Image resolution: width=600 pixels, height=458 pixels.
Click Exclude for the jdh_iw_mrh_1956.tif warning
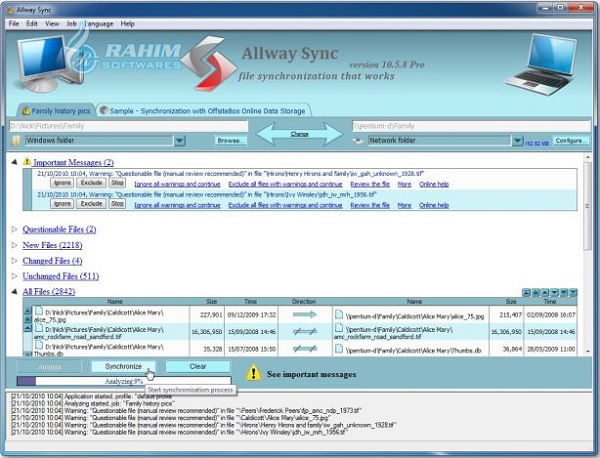click(91, 204)
